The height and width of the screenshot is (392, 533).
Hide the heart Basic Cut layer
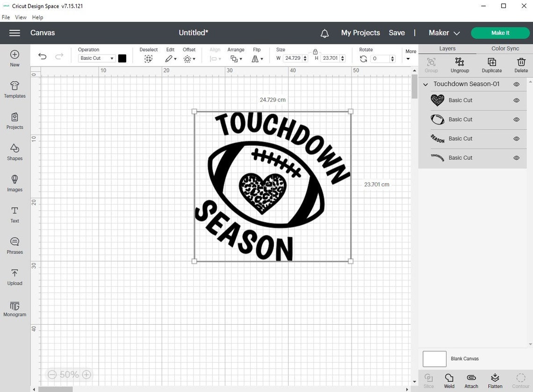tap(516, 100)
